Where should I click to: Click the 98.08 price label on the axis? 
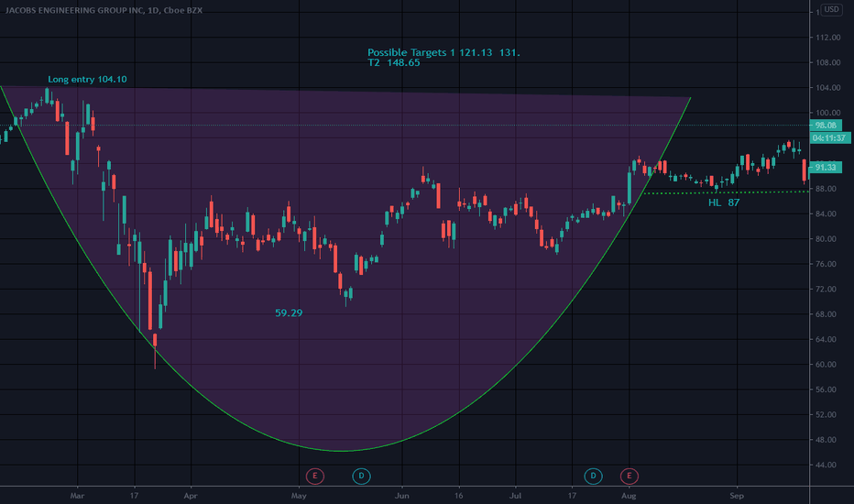coord(826,126)
